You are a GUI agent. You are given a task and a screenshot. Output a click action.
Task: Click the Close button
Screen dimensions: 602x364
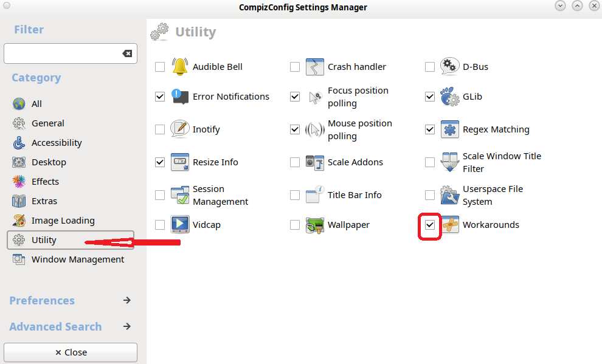click(71, 352)
